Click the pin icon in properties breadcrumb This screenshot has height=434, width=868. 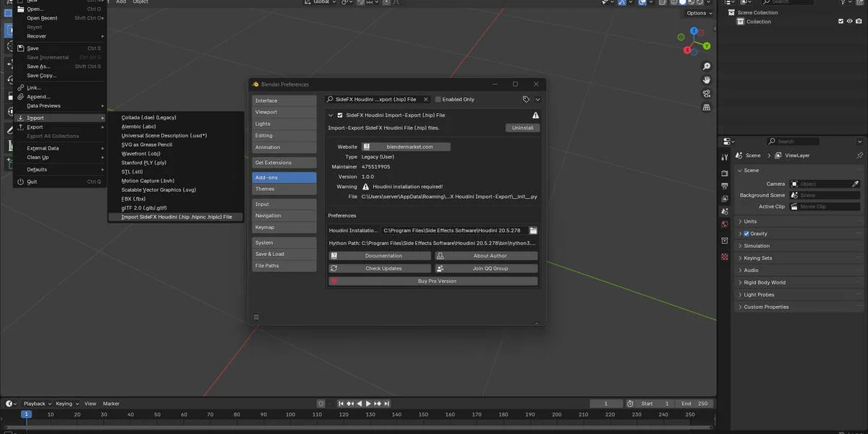859,155
